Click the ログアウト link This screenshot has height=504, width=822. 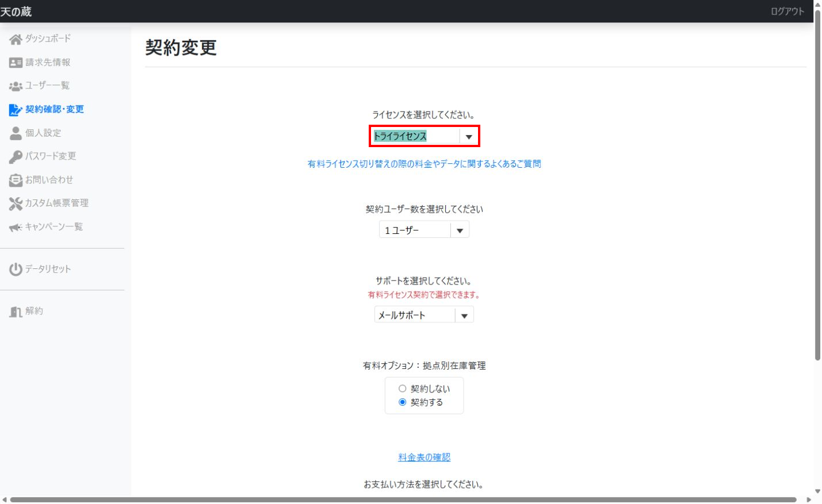coord(787,11)
